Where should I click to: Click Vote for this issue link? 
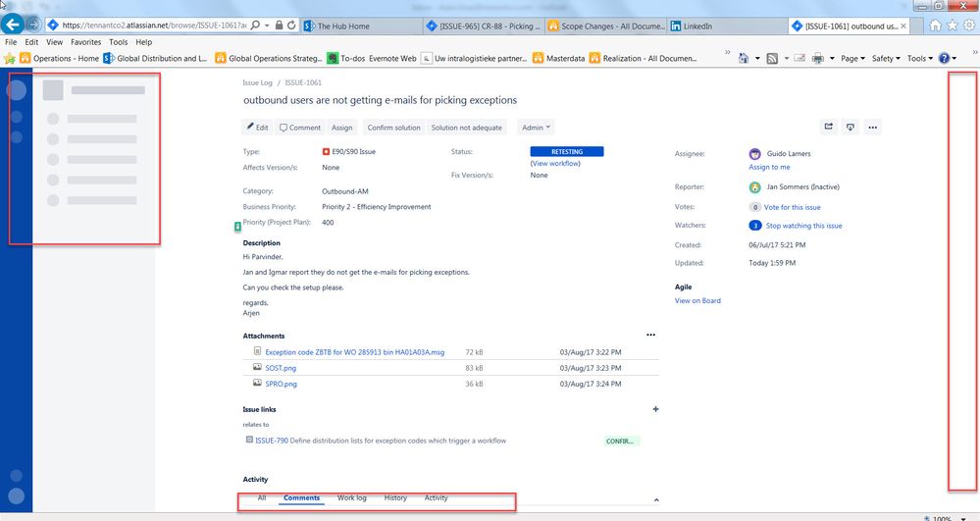(x=792, y=207)
